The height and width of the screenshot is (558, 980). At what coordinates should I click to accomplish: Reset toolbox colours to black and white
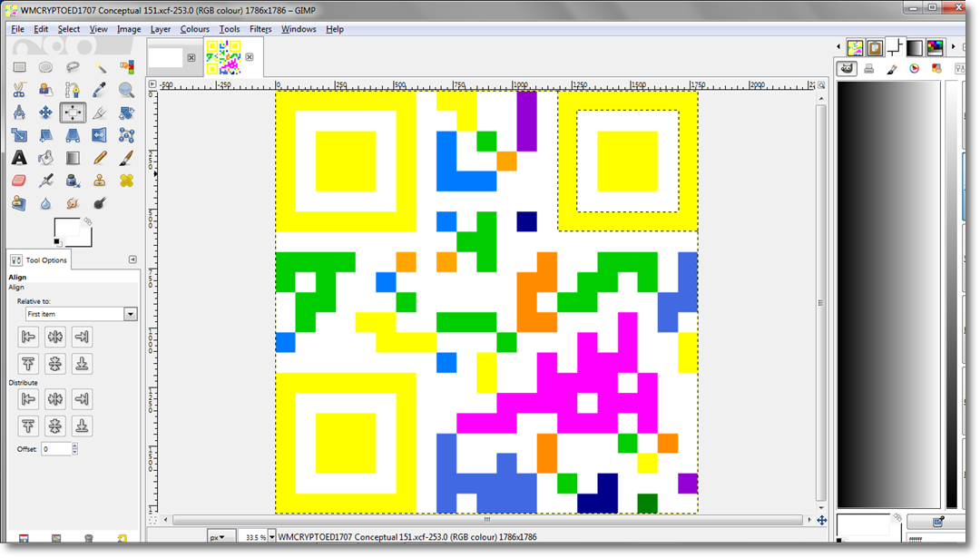(x=57, y=242)
